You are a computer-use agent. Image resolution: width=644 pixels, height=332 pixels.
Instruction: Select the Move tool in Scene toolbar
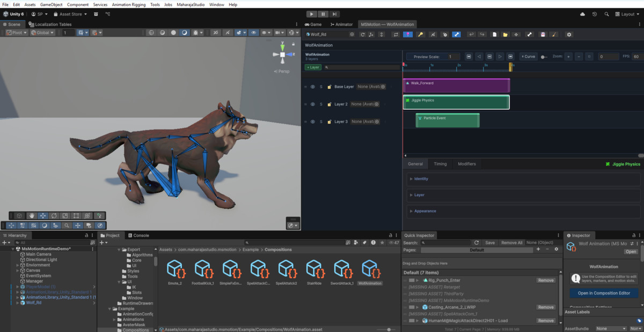coord(43,215)
